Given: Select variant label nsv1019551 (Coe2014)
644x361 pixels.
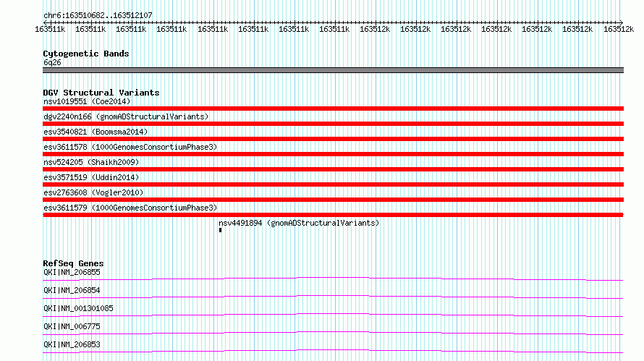Looking at the screenshot, I should pyautogui.click(x=87, y=101).
